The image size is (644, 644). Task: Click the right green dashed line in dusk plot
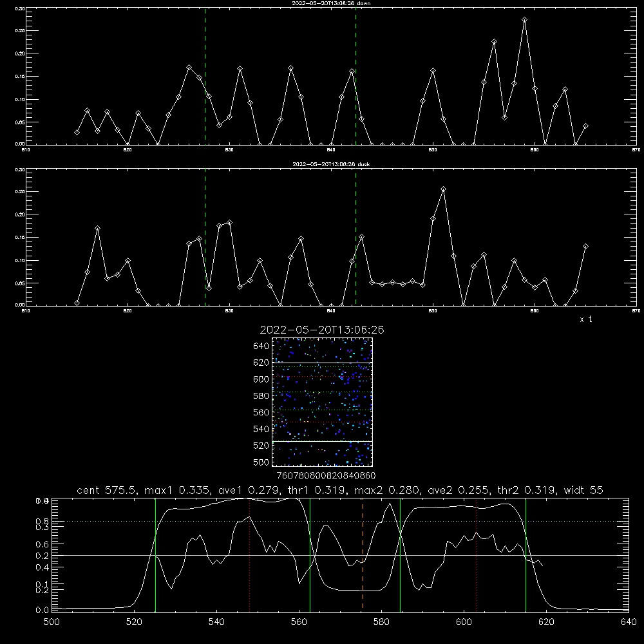pos(355,238)
